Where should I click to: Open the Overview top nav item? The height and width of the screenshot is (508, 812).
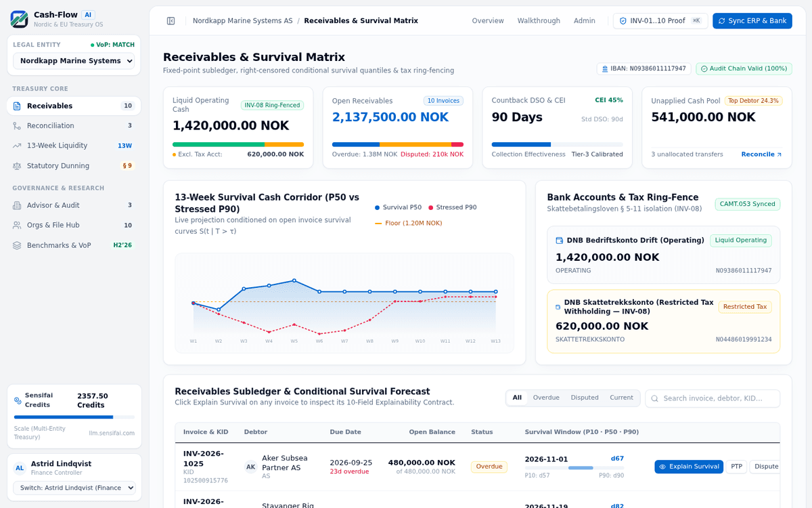(x=488, y=21)
